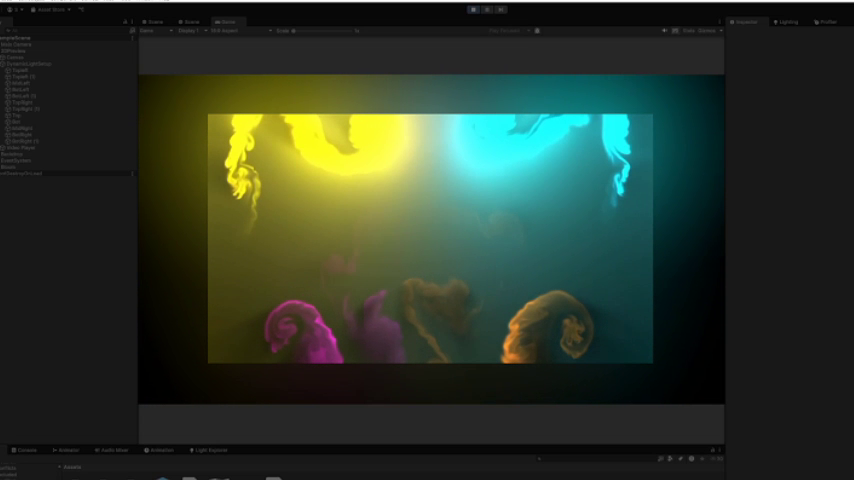Open the Game view mode dropdown

click(x=156, y=31)
